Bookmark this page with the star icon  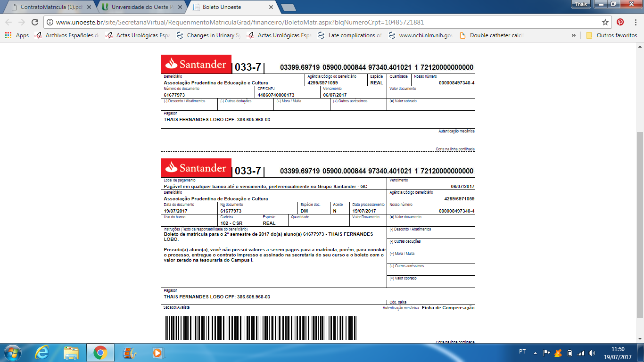click(605, 22)
